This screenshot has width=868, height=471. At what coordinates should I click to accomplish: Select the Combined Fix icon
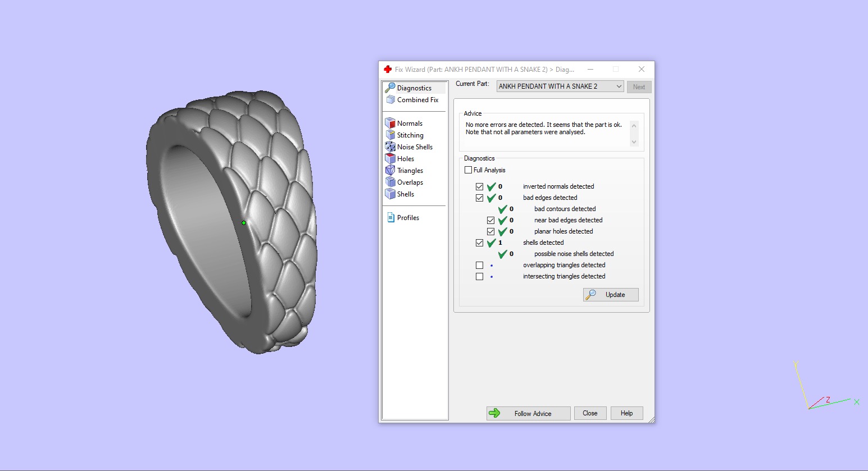[x=390, y=99]
